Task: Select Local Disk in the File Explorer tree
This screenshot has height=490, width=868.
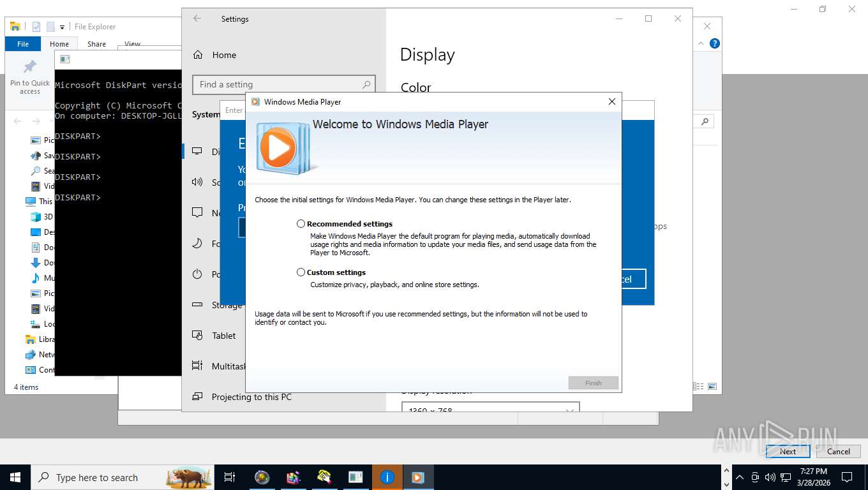Action: tap(42, 324)
